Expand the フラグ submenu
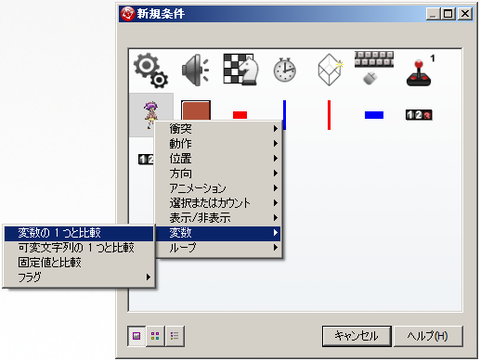480x361 pixels. (x=79, y=277)
